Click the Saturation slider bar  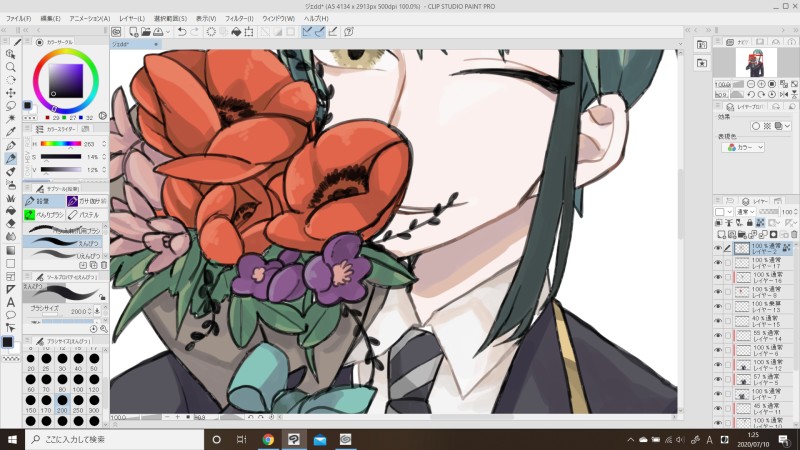tap(61, 157)
